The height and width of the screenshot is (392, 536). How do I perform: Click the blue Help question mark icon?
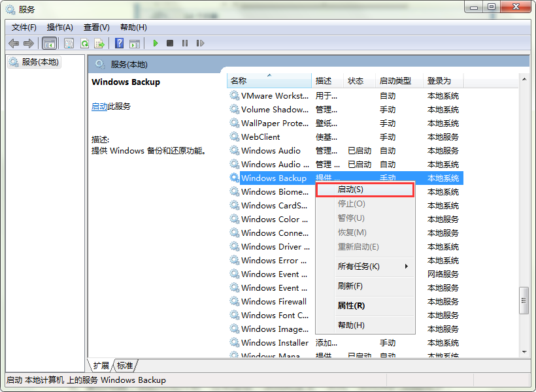(x=119, y=43)
